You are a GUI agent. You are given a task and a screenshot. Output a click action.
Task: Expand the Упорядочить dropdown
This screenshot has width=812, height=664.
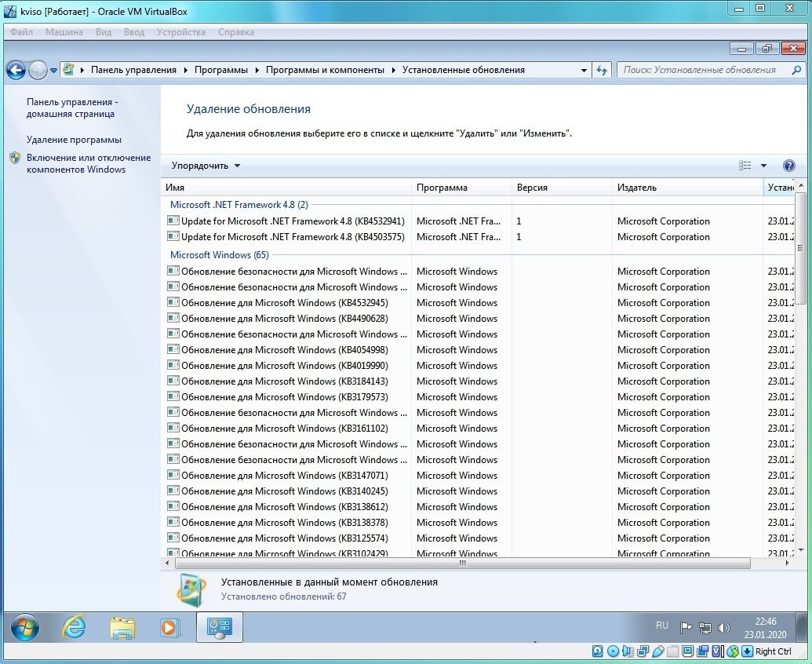coord(206,166)
